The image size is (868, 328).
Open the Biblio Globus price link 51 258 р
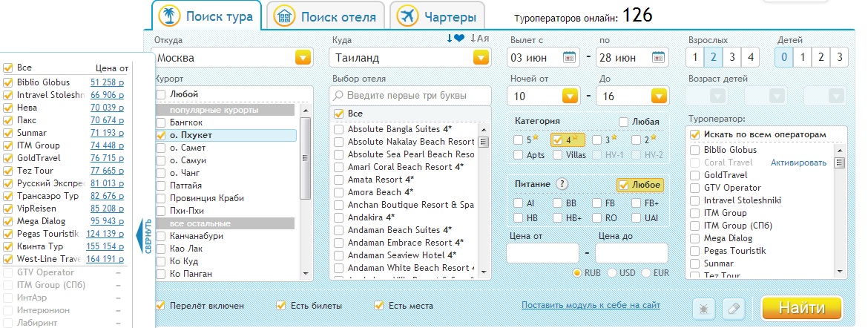[x=108, y=82]
